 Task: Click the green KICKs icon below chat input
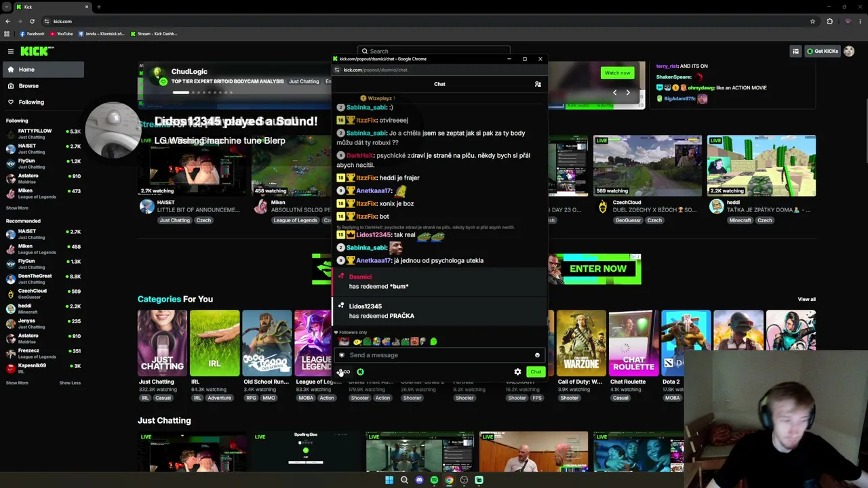(360, 371)
